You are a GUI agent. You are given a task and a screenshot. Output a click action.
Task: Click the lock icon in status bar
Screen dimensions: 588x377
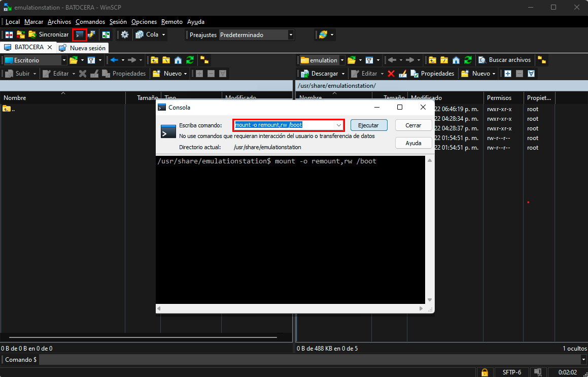tap(485, 372)
